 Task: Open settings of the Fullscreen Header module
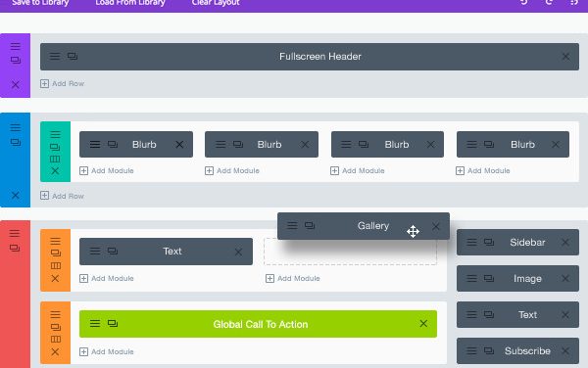[54, 57]
